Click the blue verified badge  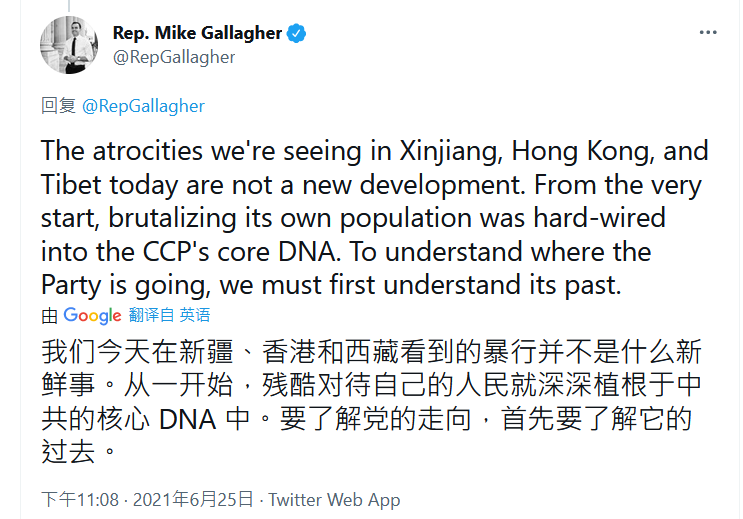point(297,33)
